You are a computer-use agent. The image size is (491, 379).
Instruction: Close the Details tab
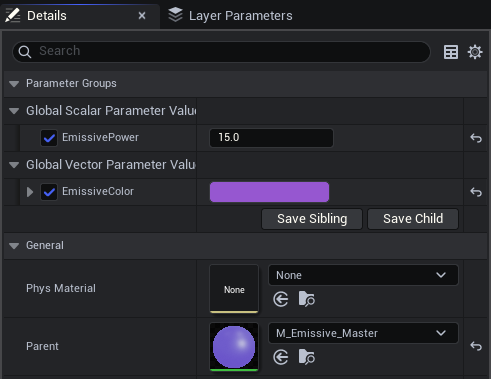[142, 16]
